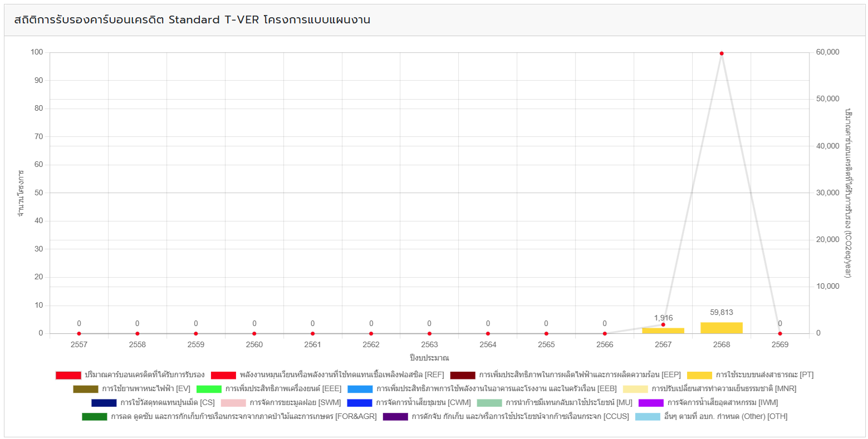Toggle the [REF] renewable energy legend item
The image size is (868, 439).
pos(341,375)
